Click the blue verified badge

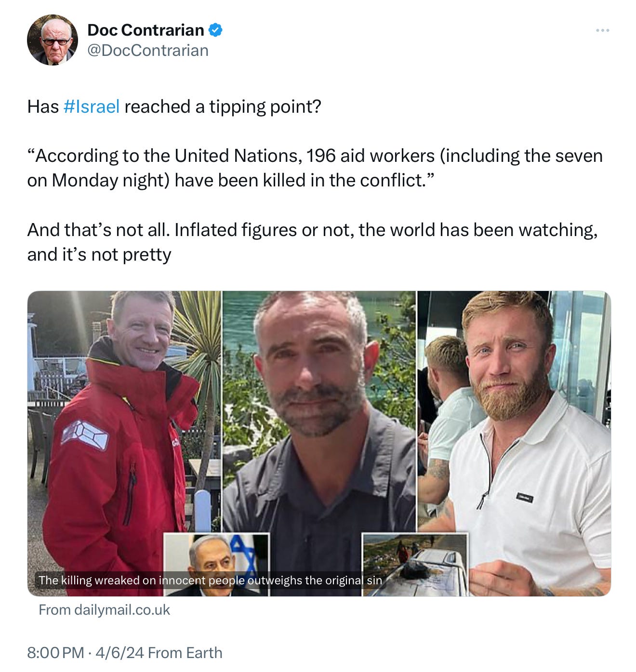point(215,30)
